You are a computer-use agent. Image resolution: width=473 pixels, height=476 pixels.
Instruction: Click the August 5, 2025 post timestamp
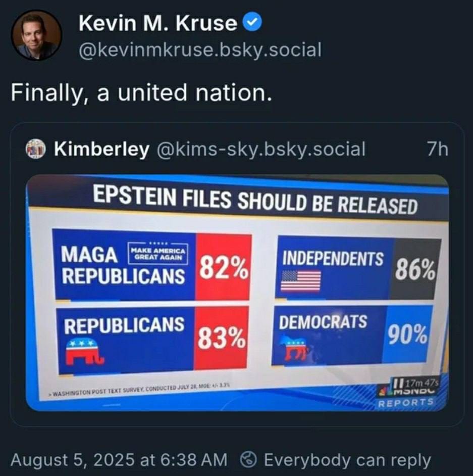[x=119, y=459]
